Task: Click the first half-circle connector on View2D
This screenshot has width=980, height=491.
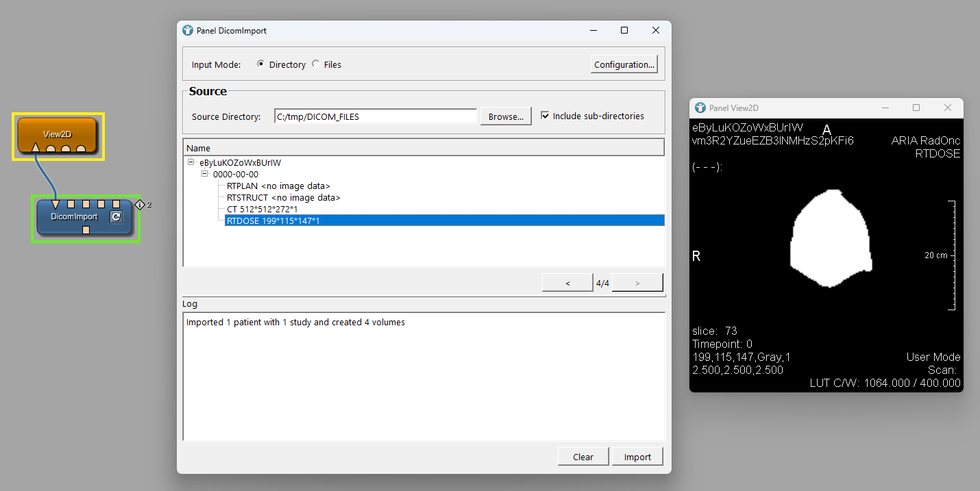Action: (51, 149)
